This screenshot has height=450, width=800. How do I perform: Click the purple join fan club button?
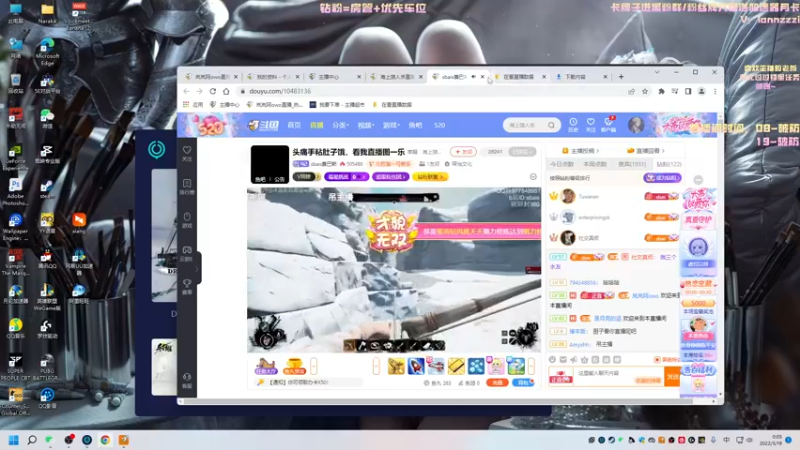(662, 178)
